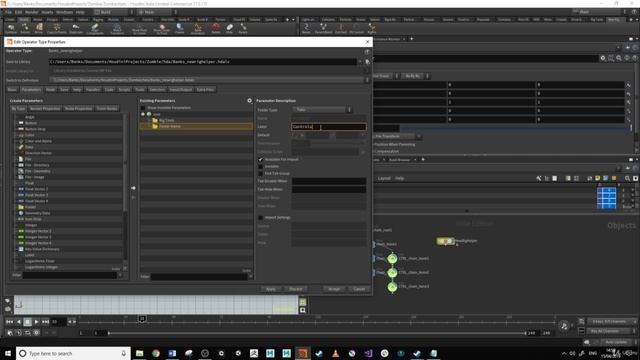Click the Discard button
This screenshot has width=640, height=360.
point(296,289)
